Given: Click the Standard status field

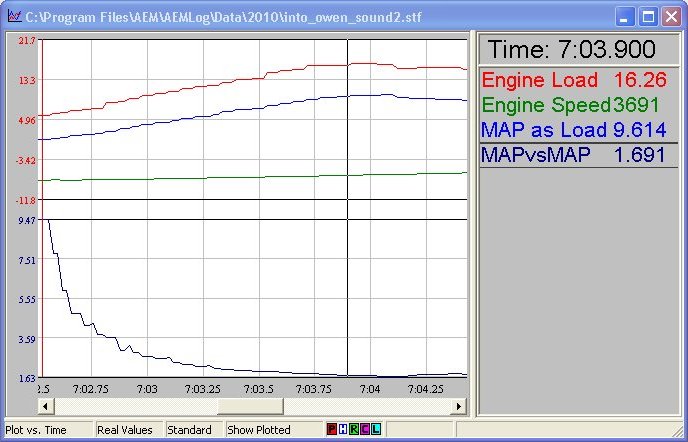Looking at the screenshot, I should [194, 430].
